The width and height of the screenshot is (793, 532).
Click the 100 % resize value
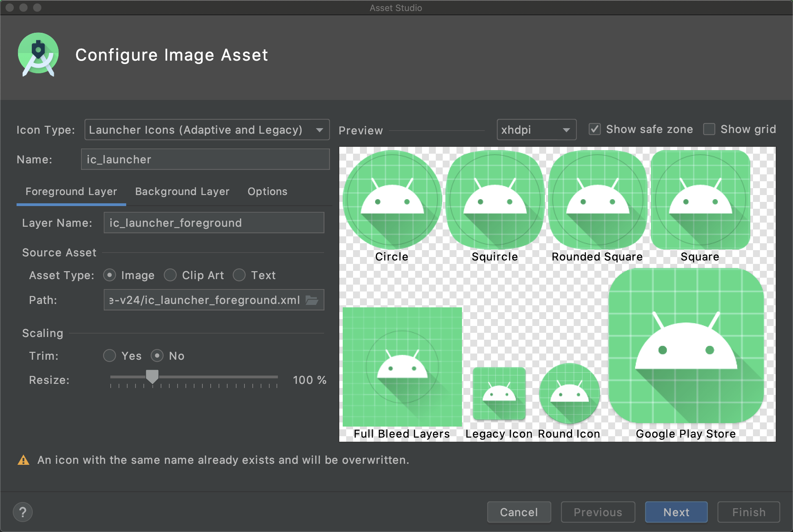[x=310, y=380]
